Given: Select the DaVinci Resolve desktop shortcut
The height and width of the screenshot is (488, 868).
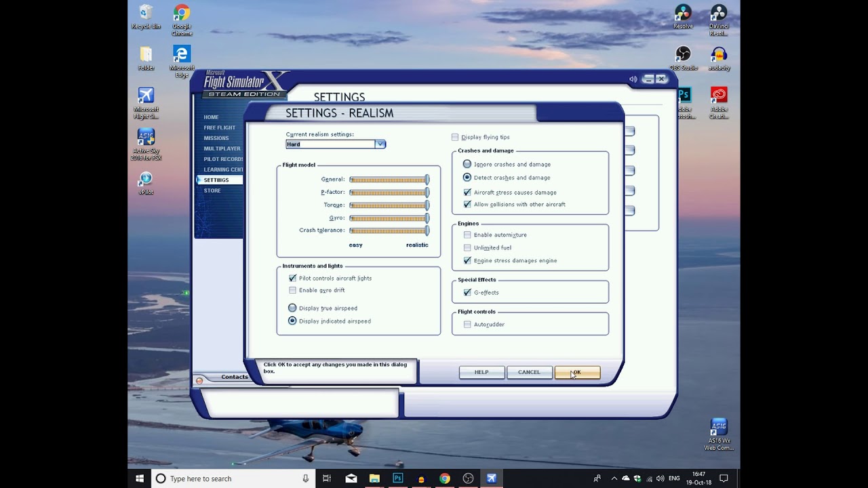Looking at the screenshot, I should click(719, 20).
